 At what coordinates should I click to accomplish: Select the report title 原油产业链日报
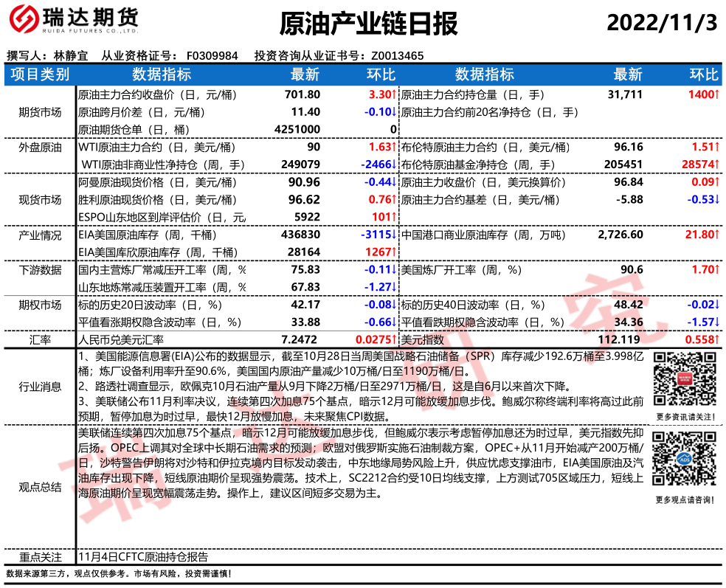369,24
